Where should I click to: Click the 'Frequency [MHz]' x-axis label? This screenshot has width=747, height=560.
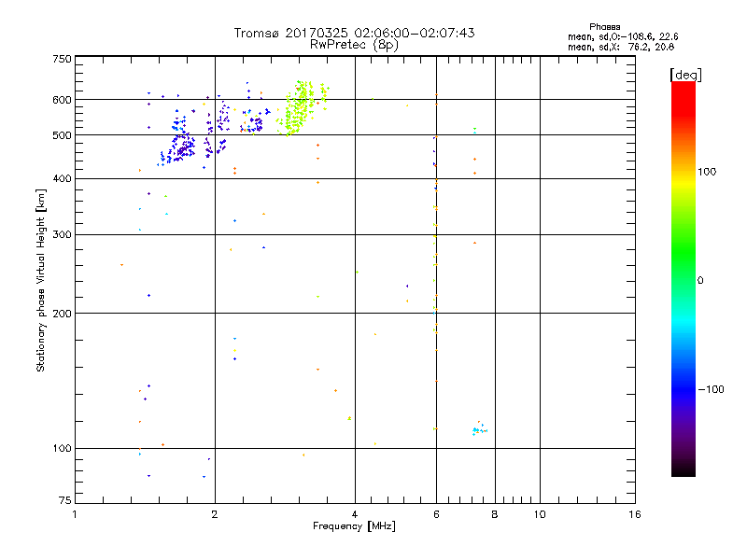coord(354,526)
